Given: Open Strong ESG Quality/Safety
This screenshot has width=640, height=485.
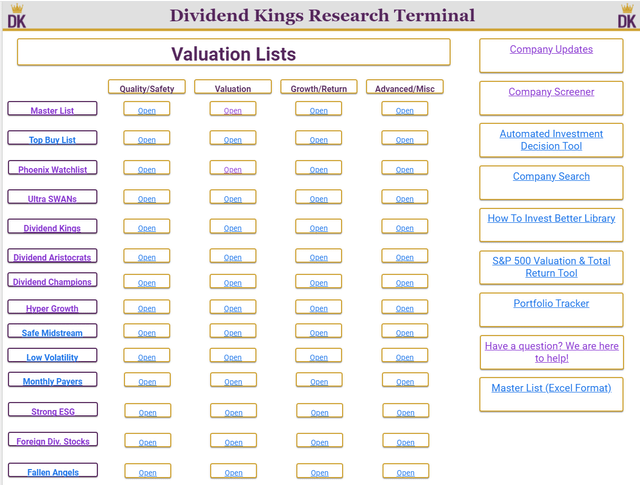Looking at the screenshot, I should pos(147,412).
